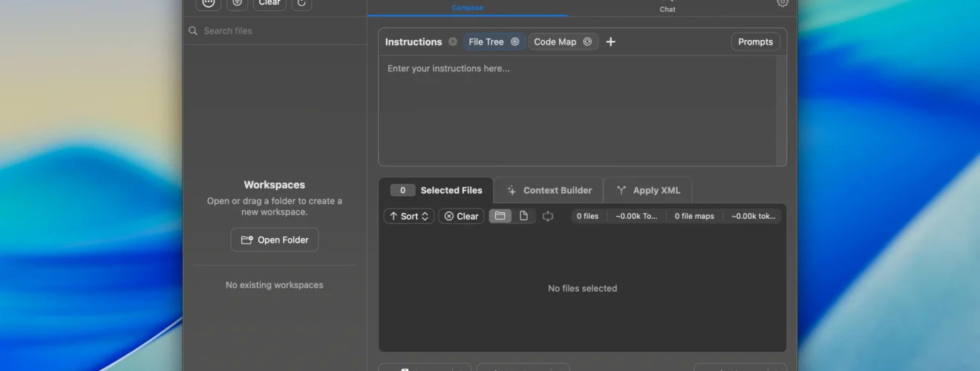Open the Chat tab
The height and width of the screenshot is (371, 980).
point(667,7)
